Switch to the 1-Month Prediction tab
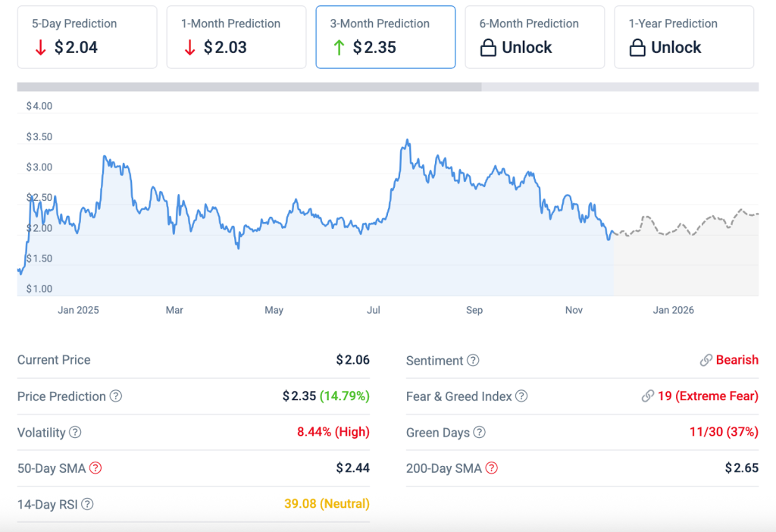776x532 pixels. pos(236,37)
